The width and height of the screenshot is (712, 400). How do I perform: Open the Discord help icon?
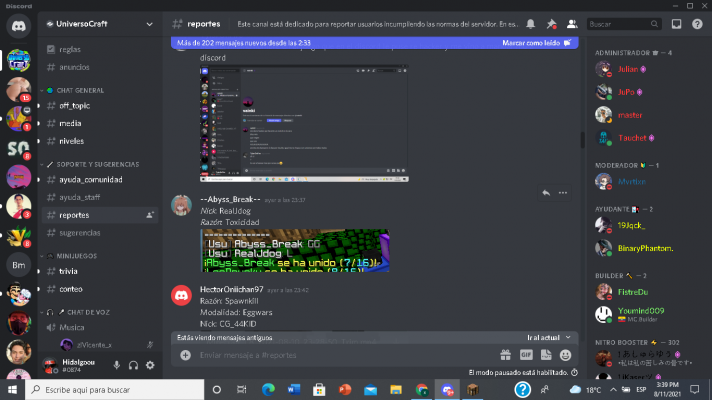(x=696, y=23)
